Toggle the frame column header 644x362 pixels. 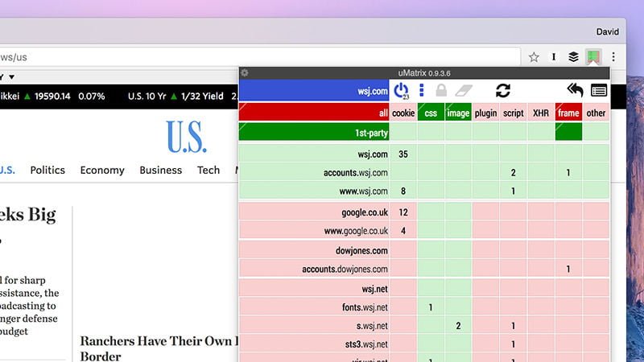pyautogui.click(x=568, y=113)
